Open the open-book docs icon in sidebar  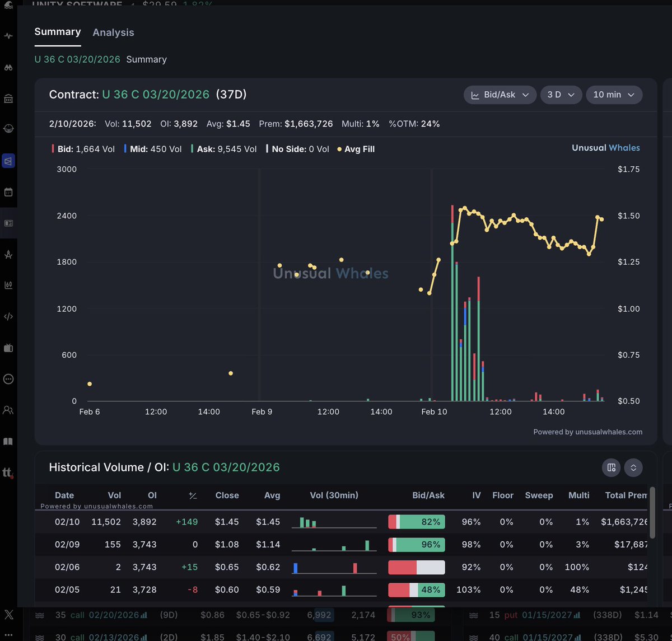8,442
